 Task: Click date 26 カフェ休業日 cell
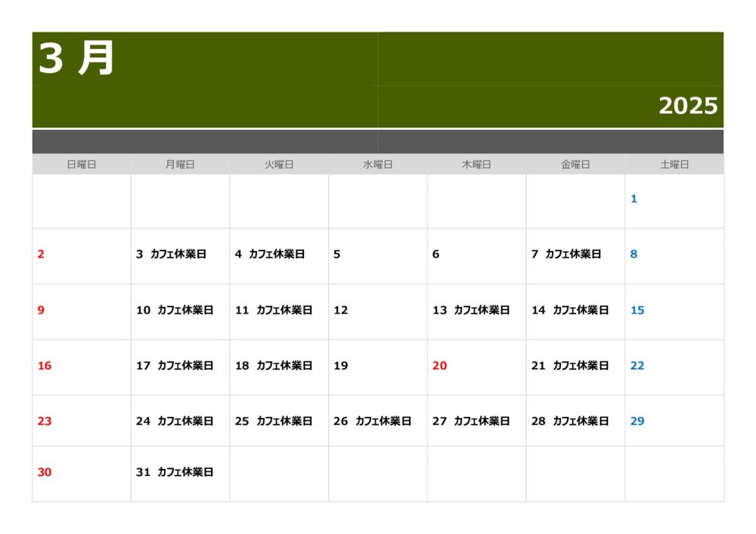pos(378,421)
